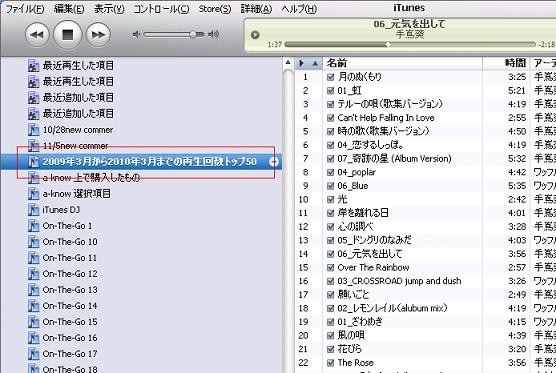Click the small play icon in status display
Image resolution: width=556 pixels, height=373 pixels.
coord(255,35)
